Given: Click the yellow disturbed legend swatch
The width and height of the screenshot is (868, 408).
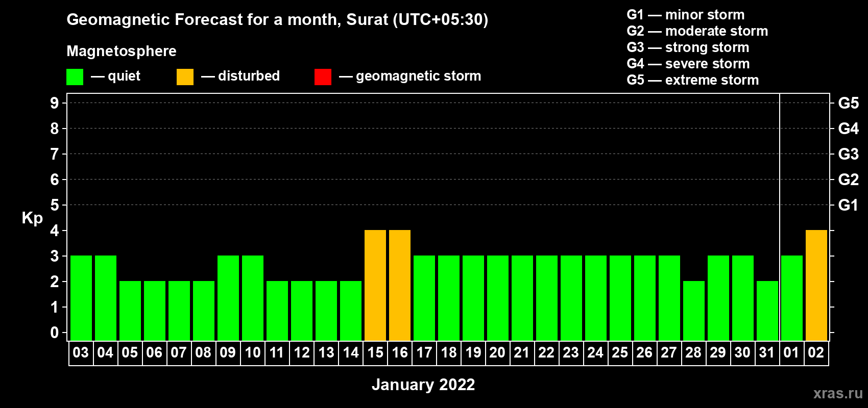Looking at the screenshot, I should point(185,77).
